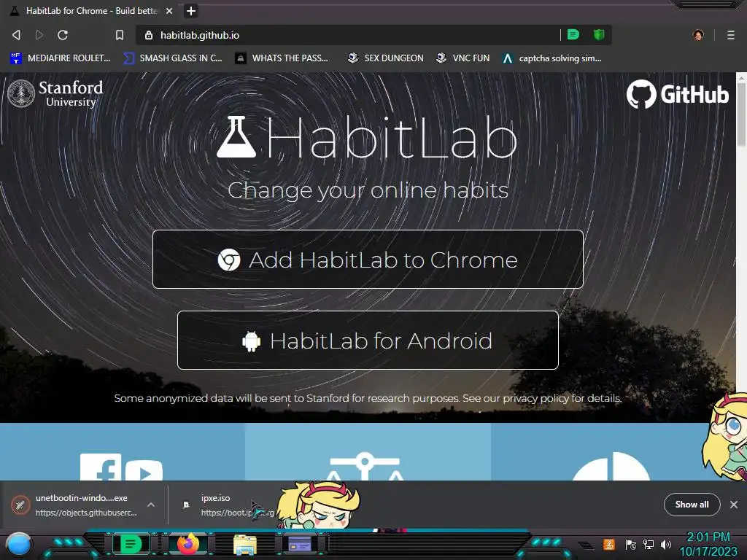Click the orange Java tray icon

pos(608,544)
